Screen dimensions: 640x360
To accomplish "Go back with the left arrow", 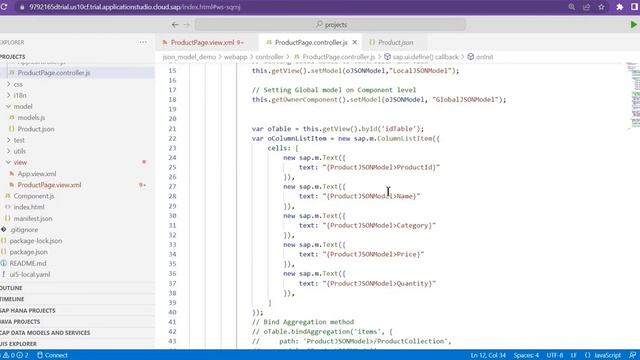I will tap(175, 24).
